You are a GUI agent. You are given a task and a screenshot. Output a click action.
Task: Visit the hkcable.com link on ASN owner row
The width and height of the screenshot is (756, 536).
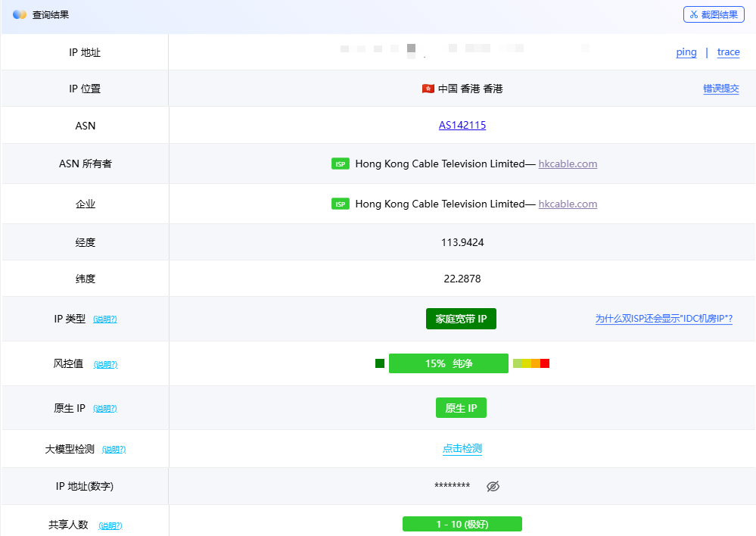click(x=568, y=164)
